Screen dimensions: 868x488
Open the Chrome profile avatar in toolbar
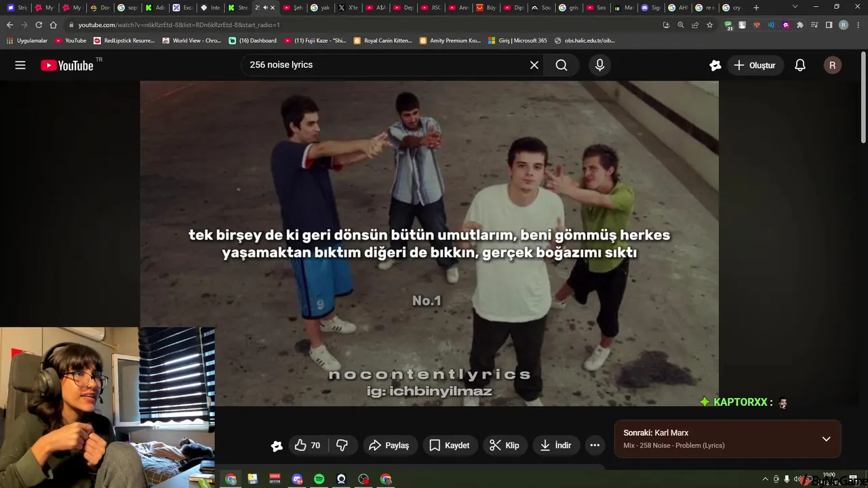pyautogui.click(x=844, y=24)
